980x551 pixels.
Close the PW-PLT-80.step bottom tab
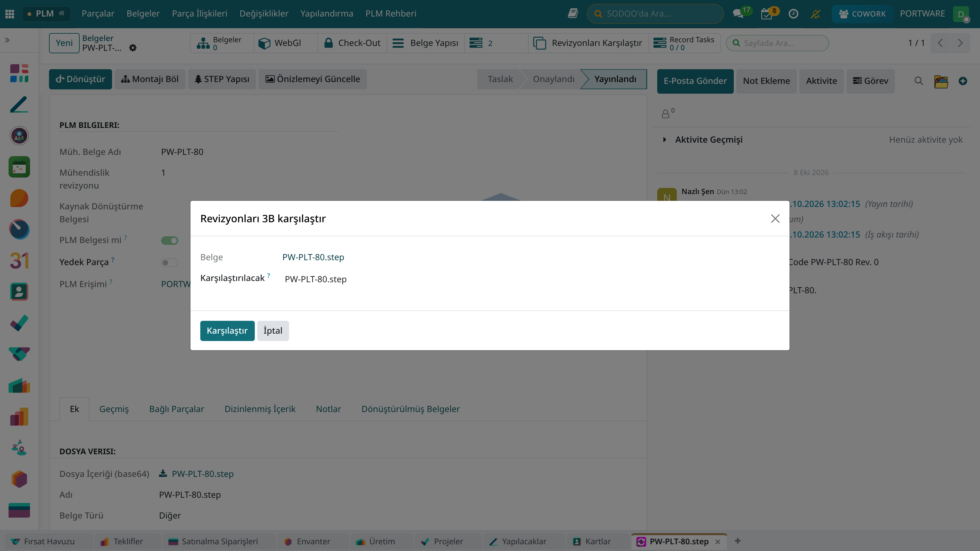tap(718, 542)
